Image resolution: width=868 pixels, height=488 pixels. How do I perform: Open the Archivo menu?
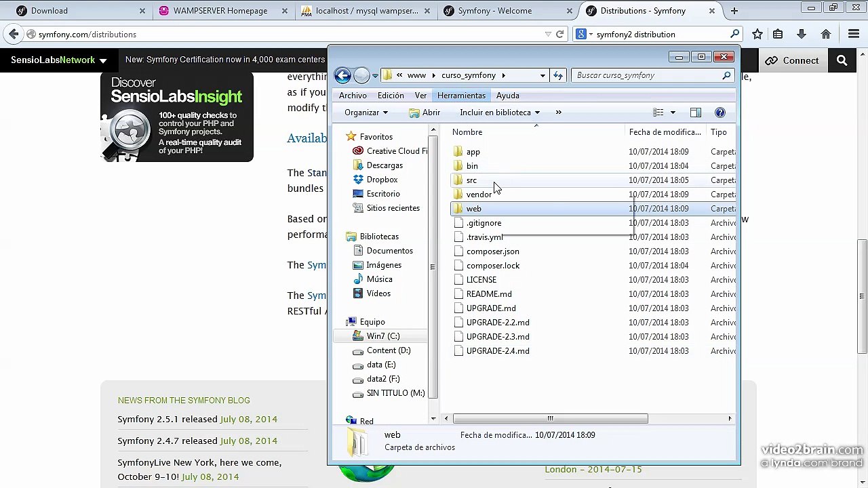[353, 96]
